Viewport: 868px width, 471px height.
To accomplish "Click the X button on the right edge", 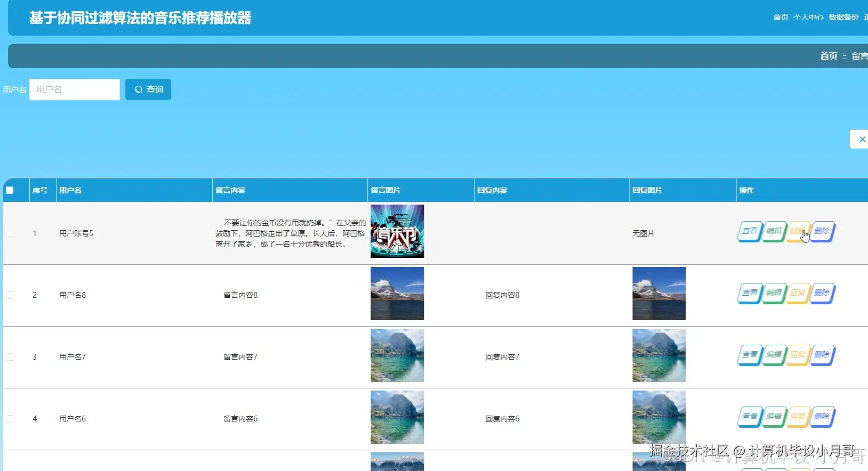I will pos(859,139).
